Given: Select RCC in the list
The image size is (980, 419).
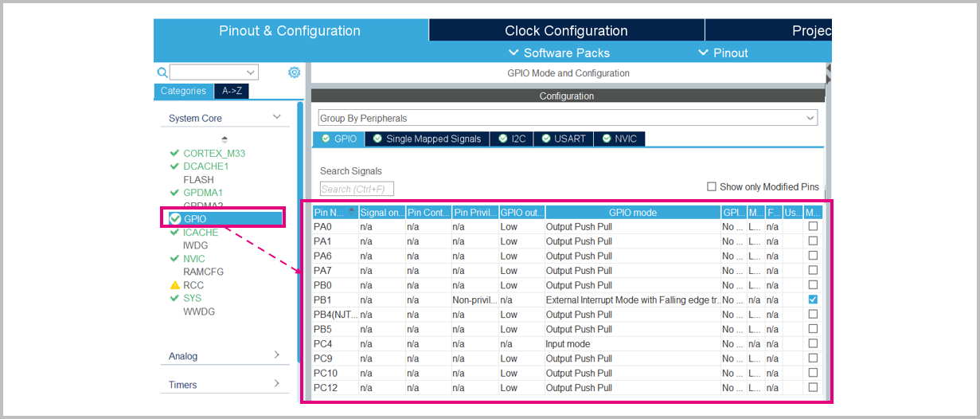Looking at the screenshot, I should coord(193,285).
